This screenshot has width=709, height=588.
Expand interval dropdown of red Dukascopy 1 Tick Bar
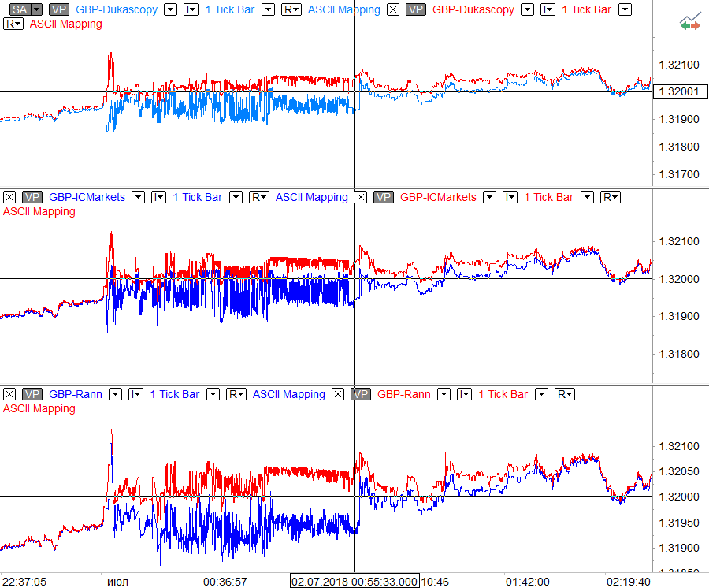[625, 9]
